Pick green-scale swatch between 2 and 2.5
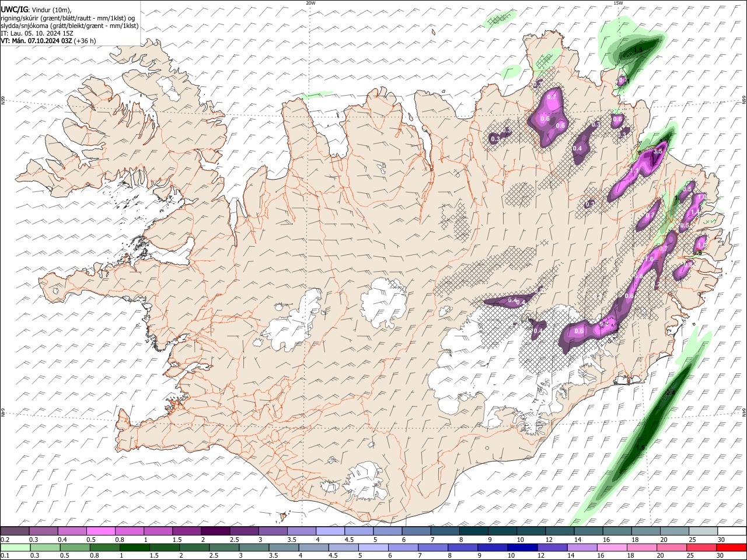Screen dimensions: 747x560 coord(194,547)
